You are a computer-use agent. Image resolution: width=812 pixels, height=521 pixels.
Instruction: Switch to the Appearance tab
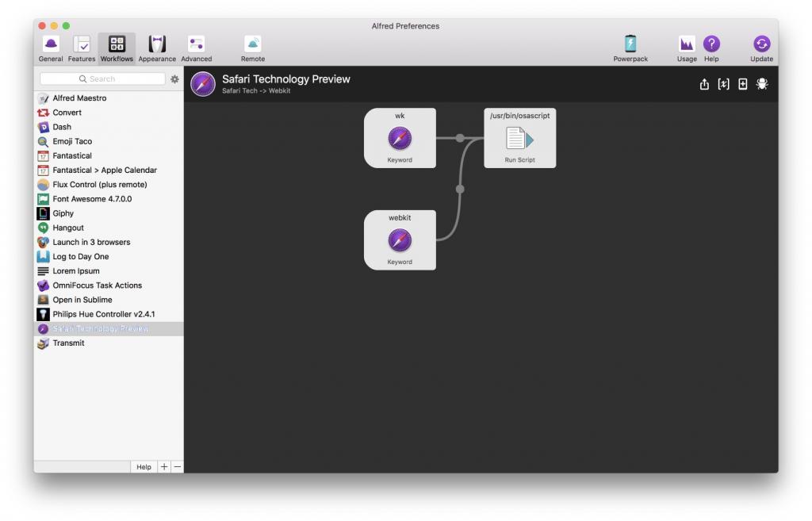pyautogui.click(x=157, y=48)
